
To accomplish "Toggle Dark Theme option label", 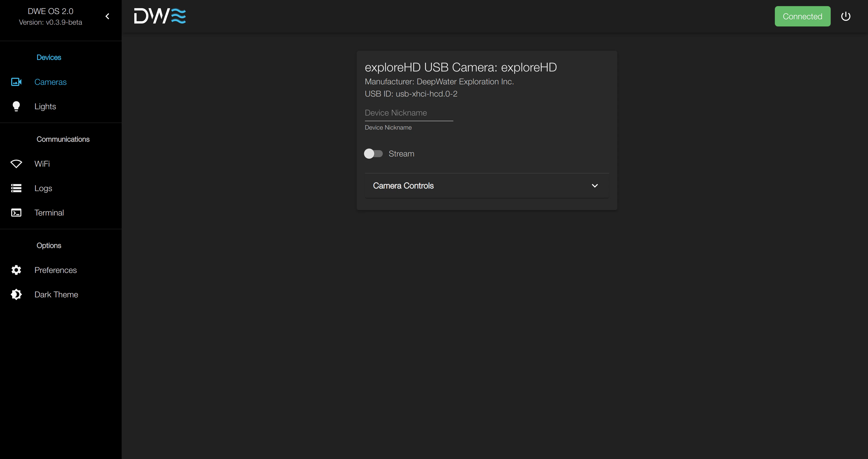I will [x=56, y=295].
